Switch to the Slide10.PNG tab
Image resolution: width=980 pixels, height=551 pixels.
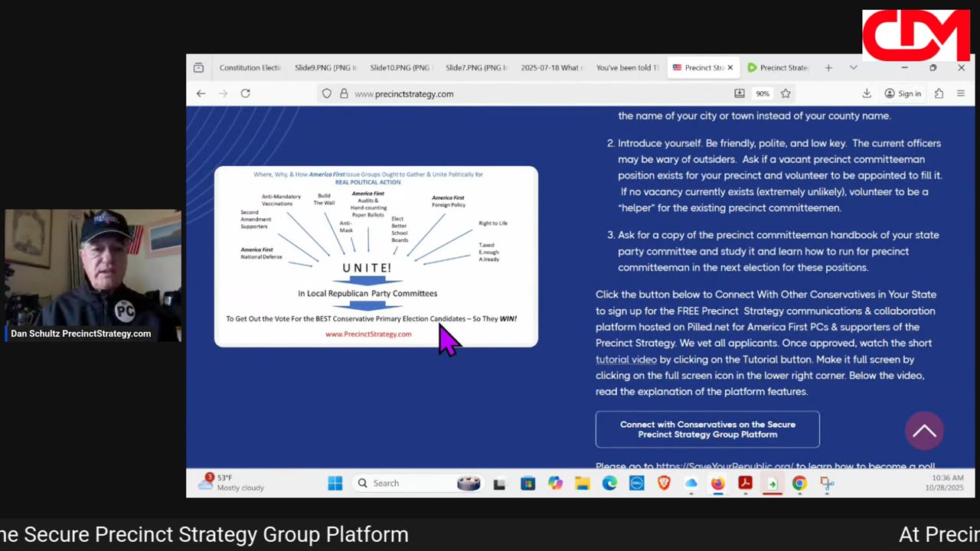click(x=400, y=67)
